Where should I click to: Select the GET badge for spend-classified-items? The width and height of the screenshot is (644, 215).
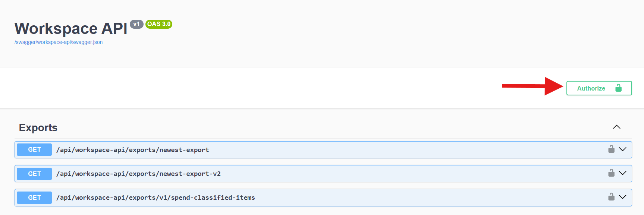(x=34, y=197)
